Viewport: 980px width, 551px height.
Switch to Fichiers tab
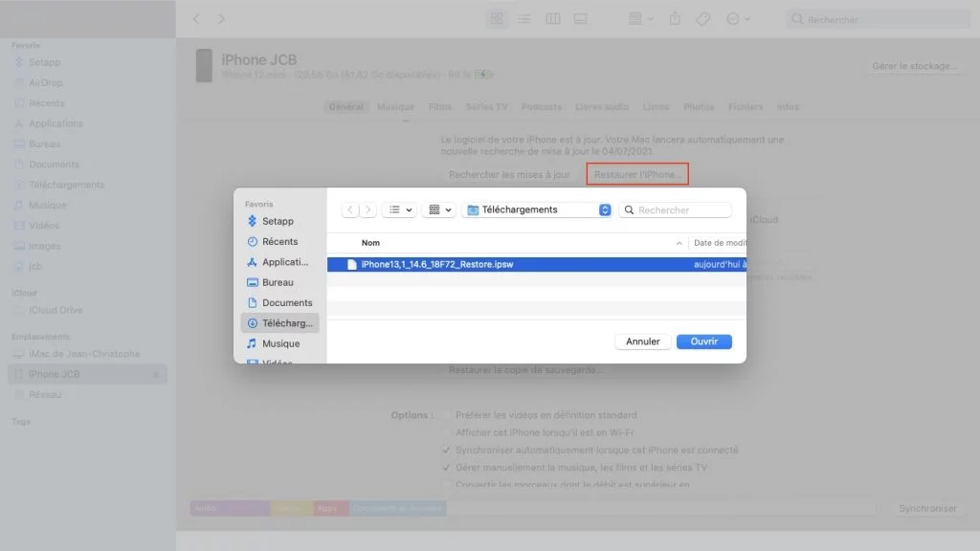746,107
